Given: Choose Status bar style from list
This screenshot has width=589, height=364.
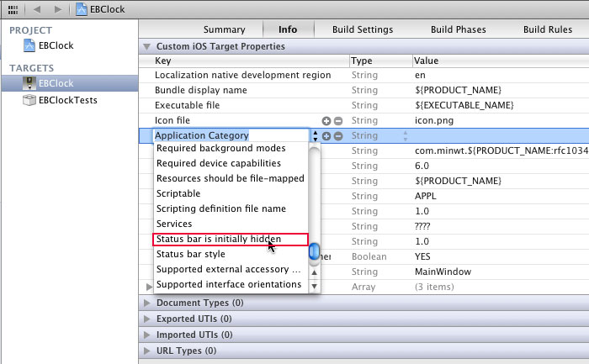Looking at the screenshot, I should (x=191, y=254).
